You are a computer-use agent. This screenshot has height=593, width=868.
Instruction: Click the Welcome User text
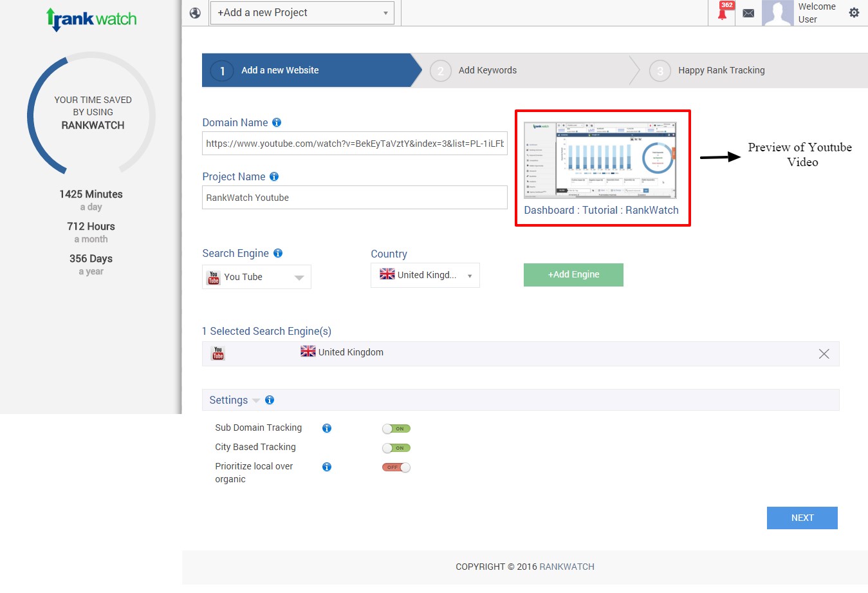click(x=817, y=13)
